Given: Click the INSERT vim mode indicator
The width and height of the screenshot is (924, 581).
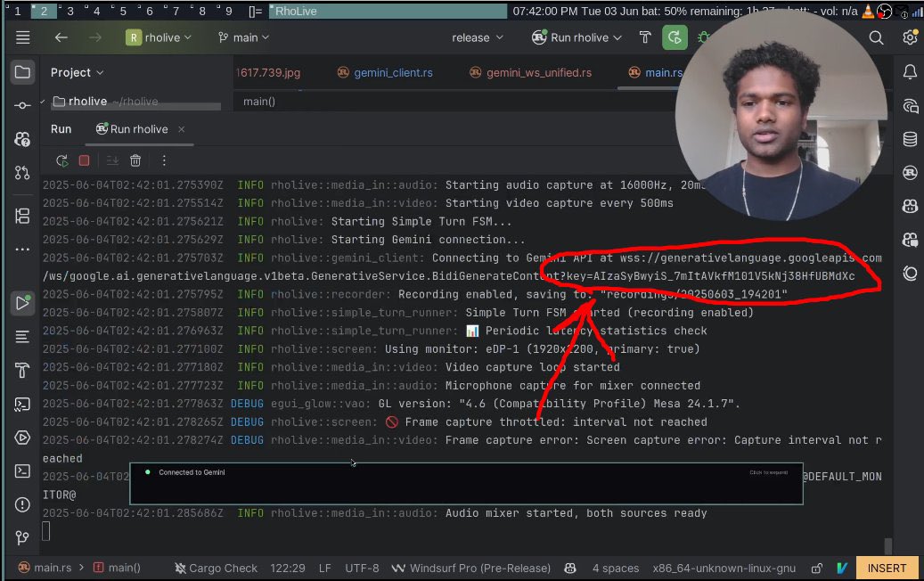Looking at the screenshot, I should pos(887,568).
